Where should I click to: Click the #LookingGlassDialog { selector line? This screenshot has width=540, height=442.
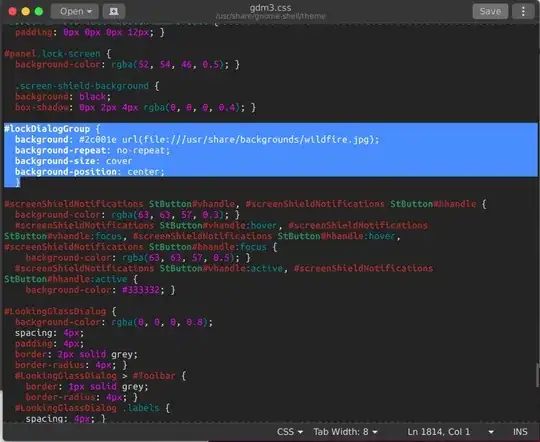60,311
